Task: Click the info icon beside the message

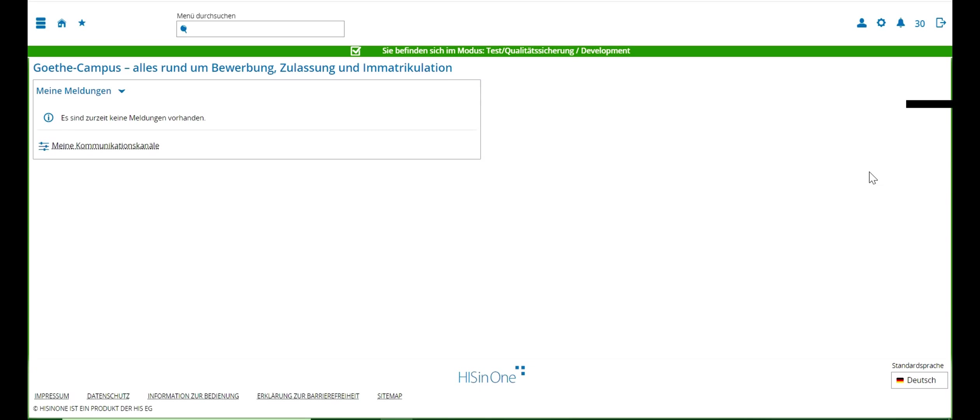Action: tap(49, 117)
